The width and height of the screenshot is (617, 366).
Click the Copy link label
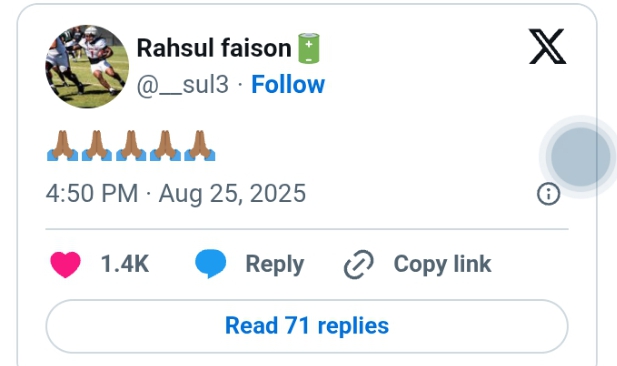(x=442, y=264)
